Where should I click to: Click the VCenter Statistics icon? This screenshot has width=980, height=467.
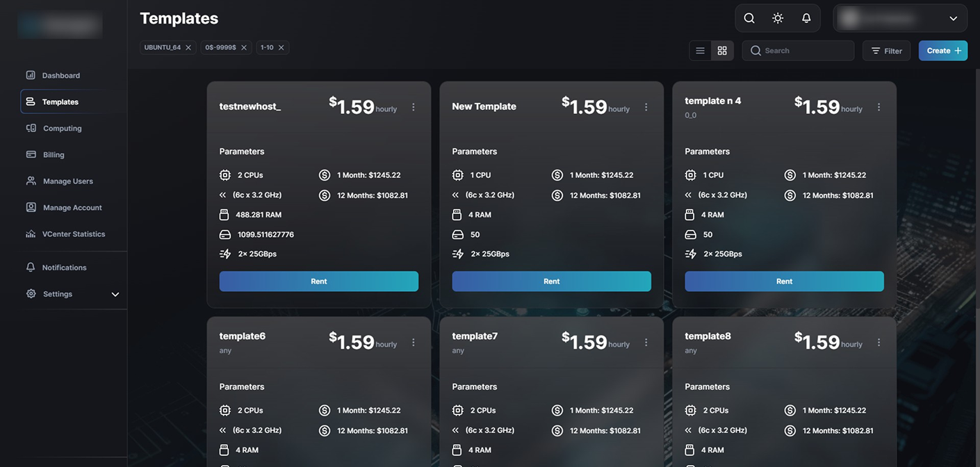pyautogui.click(x=31, y=233)
